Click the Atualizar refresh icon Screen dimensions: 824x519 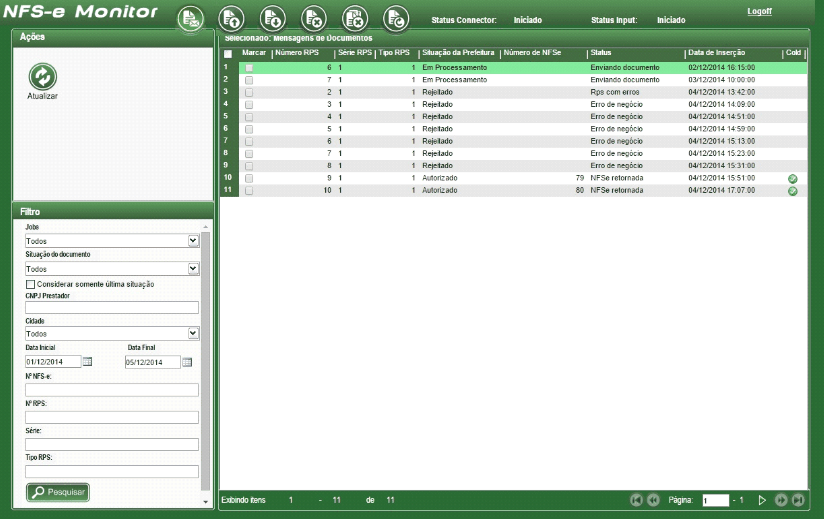(x=43, y=76)
